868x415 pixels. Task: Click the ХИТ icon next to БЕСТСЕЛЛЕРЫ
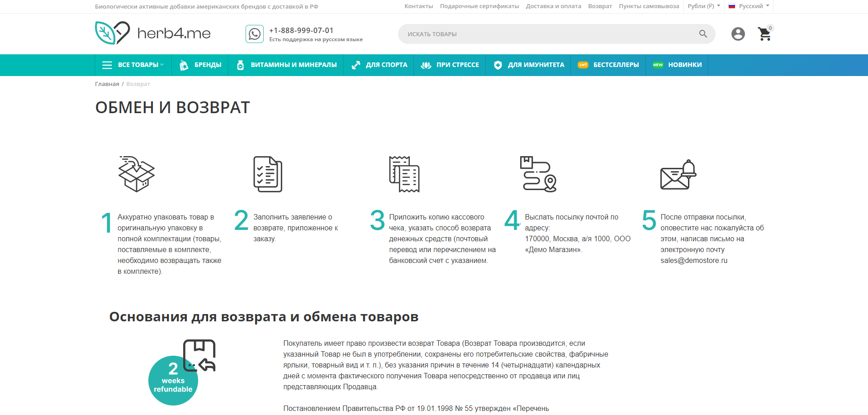pos(583,65)
